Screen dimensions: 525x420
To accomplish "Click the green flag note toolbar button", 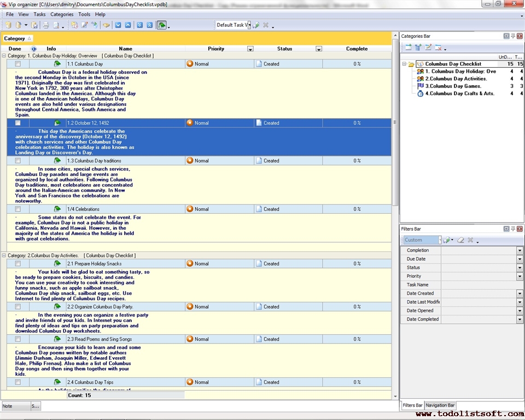I will tap(162, 25).
